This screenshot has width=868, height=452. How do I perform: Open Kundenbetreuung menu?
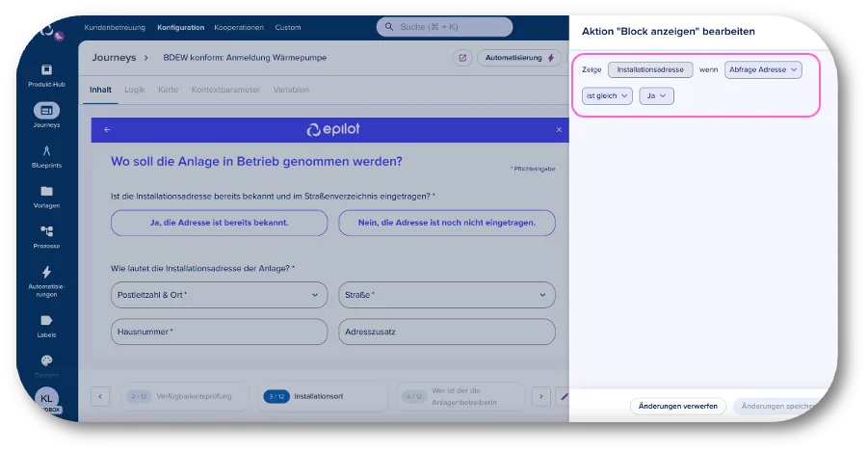pyautogui.click(x=115, y=27)
